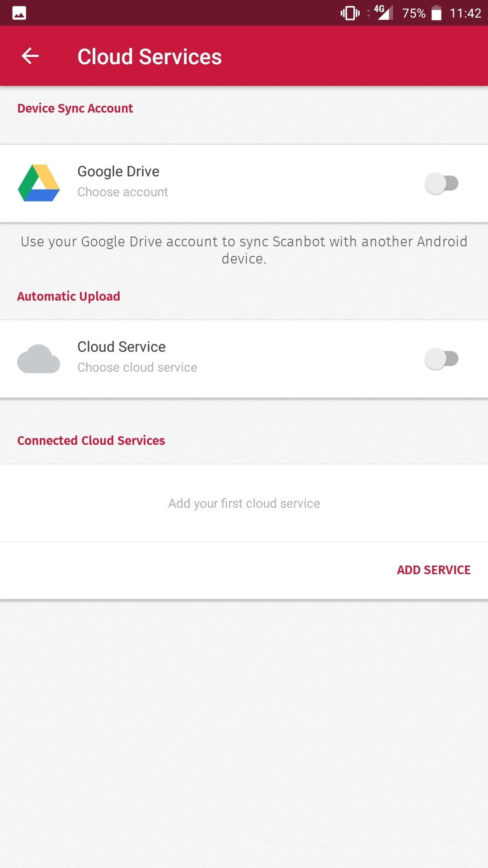Screen dimensions: 488x868
Task: Tap the vibrate mode status icon
Action: [x=350, y=13]
